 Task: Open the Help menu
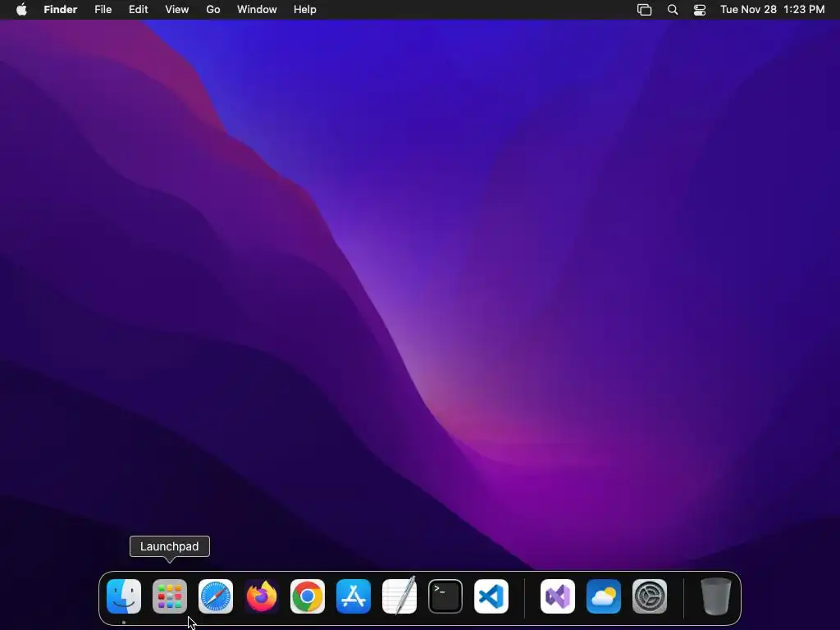click(x=305, y=10)
